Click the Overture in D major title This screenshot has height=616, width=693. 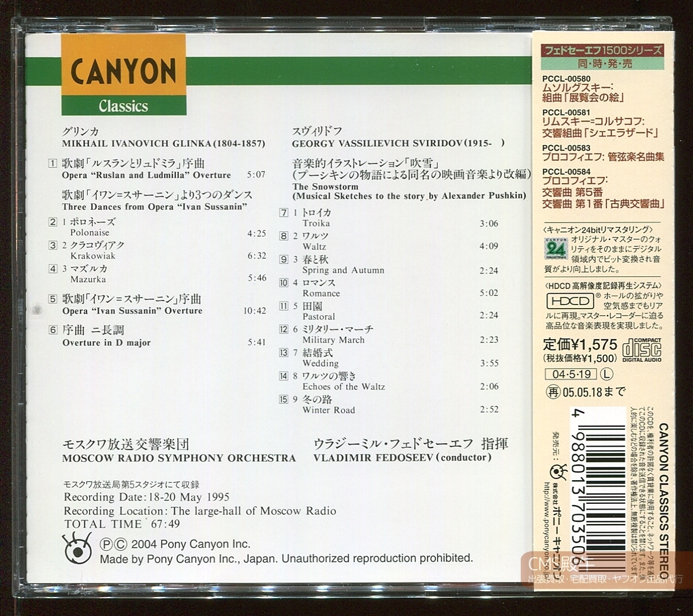pyautogui.click(x=106, y=343)
